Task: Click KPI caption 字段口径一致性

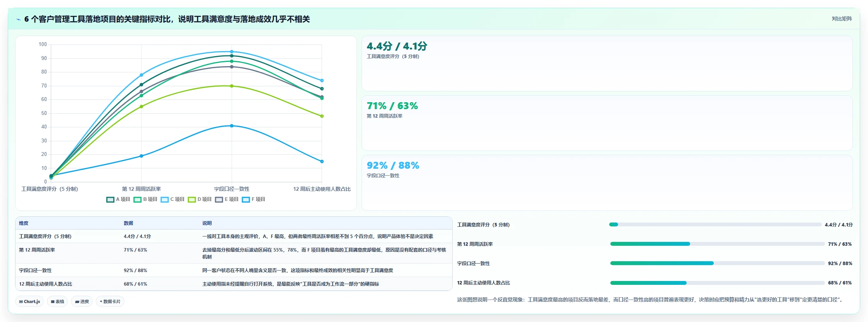Action: point(383,176)
